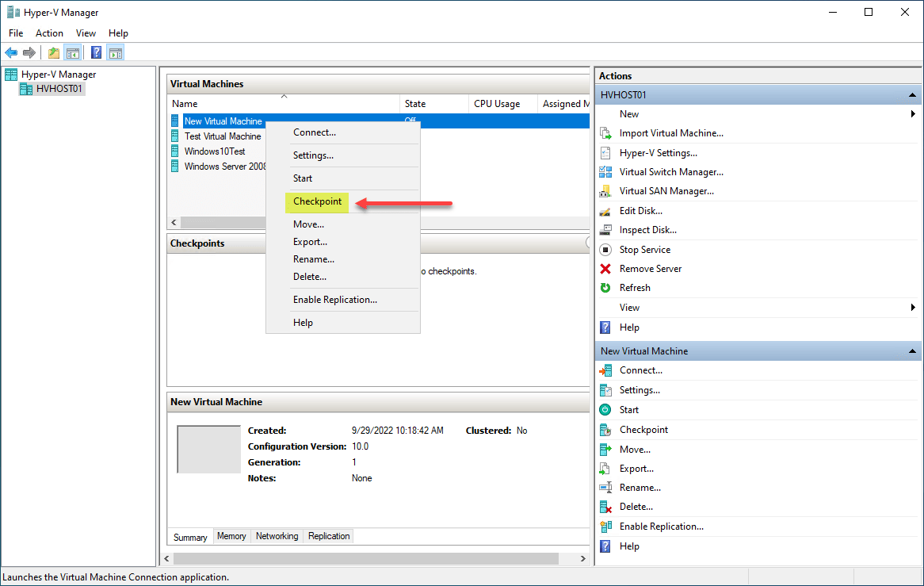Click Virtual Machines list scrollbar left arrow
The width and height of the screenshot is (924, 586).
174,222
